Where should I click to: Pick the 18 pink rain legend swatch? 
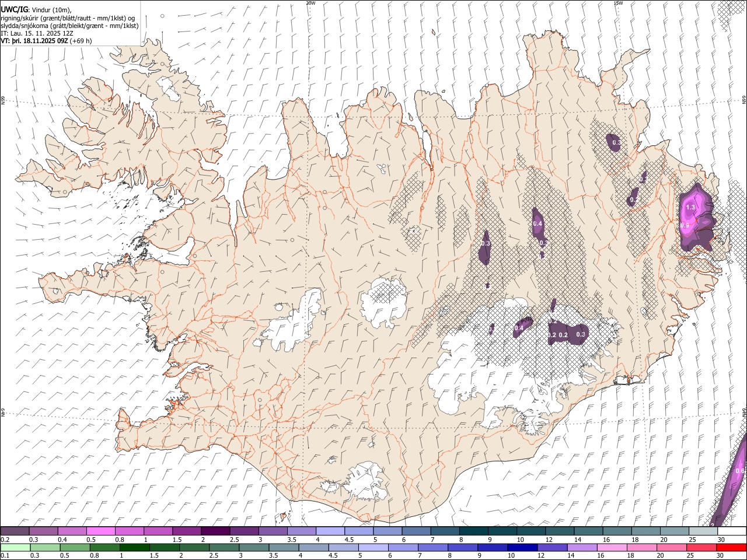click(x=643, y=547)
